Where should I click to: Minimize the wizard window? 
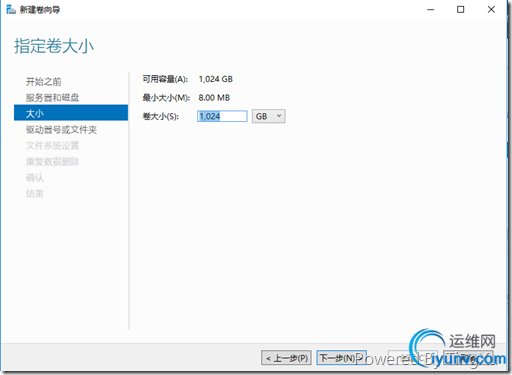[431, 10]
